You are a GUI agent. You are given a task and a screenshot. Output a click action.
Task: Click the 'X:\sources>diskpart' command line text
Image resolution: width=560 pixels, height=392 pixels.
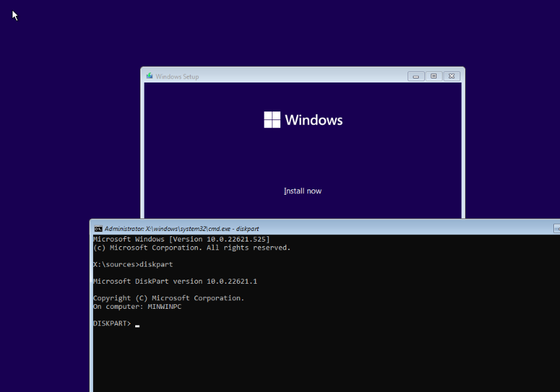tap(133, 265)
